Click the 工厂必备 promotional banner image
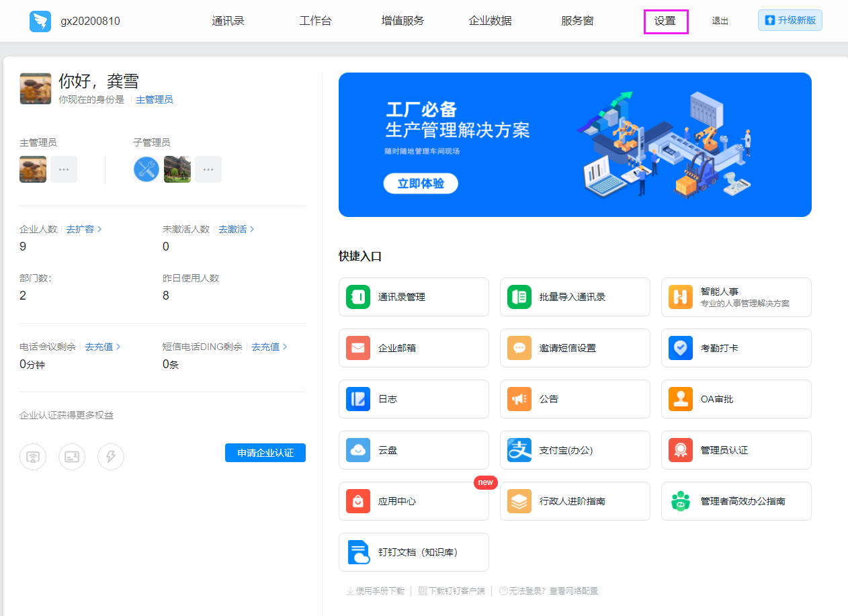 575,144
